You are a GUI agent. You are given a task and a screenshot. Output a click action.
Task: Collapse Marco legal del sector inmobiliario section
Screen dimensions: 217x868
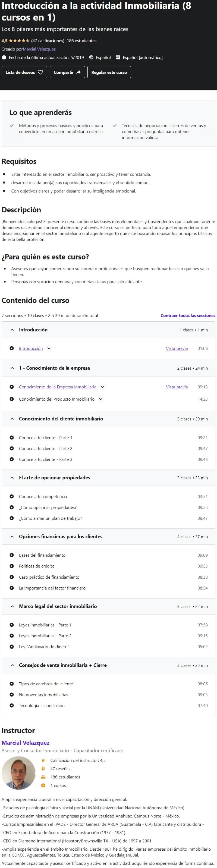pos(109,607)
